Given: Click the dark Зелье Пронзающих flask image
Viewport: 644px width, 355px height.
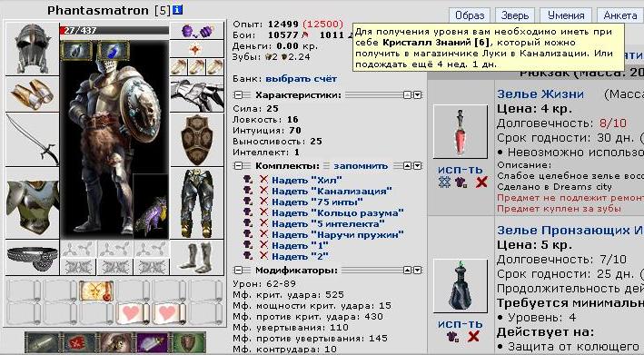Looking at the screenshot, I should coord(461,286).
